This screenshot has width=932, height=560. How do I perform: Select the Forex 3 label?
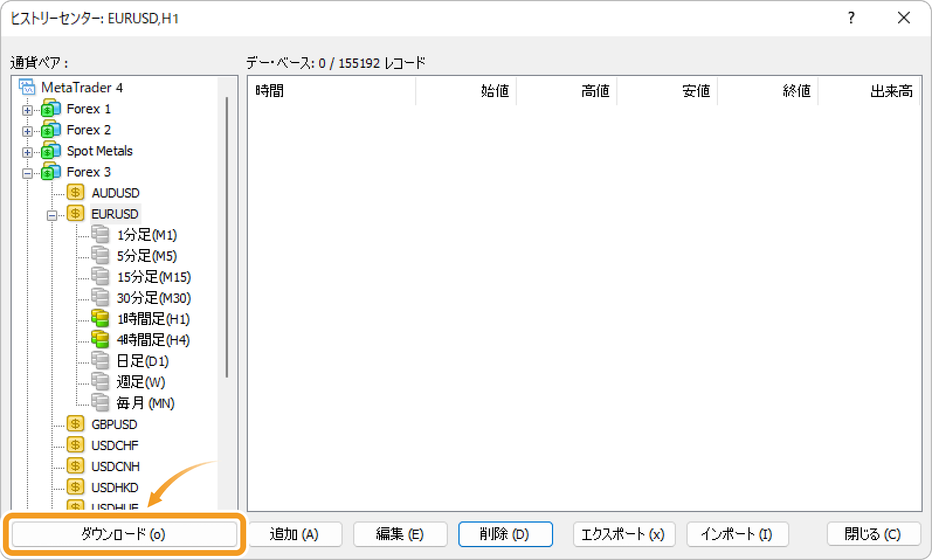click(88, 172)
